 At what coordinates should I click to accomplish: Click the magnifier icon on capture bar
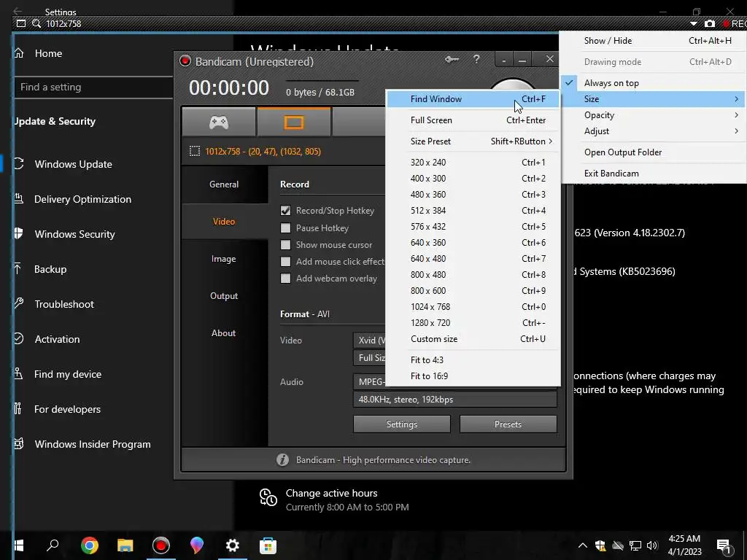point(36,23)
